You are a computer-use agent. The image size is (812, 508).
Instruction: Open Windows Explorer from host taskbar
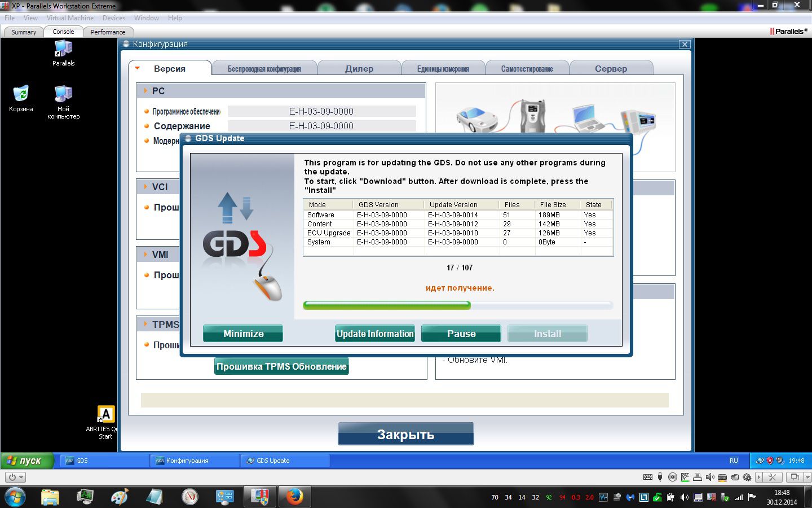pos(50,497)
